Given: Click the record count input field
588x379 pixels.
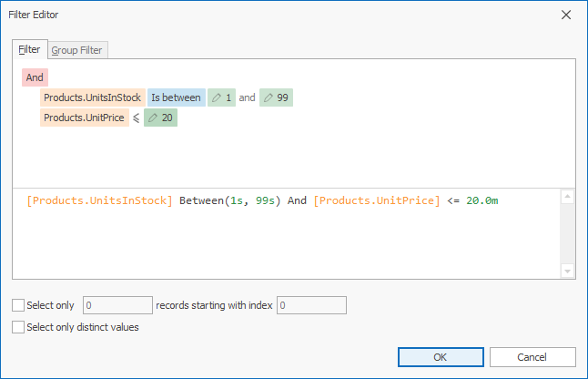Looking at the screenshot, I should pos(117,305).
